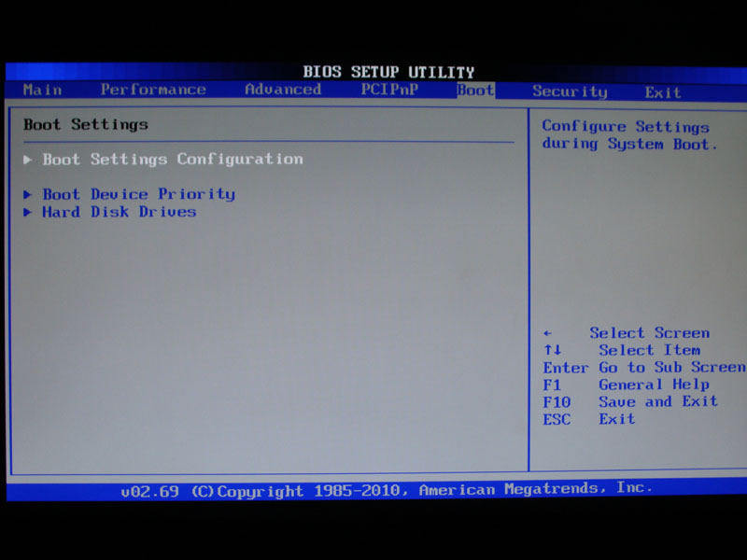The width and height of the screenshot is (747, 560).
Task: Click the 'Select Item' legend text
Action: click(x=649, y=350)
